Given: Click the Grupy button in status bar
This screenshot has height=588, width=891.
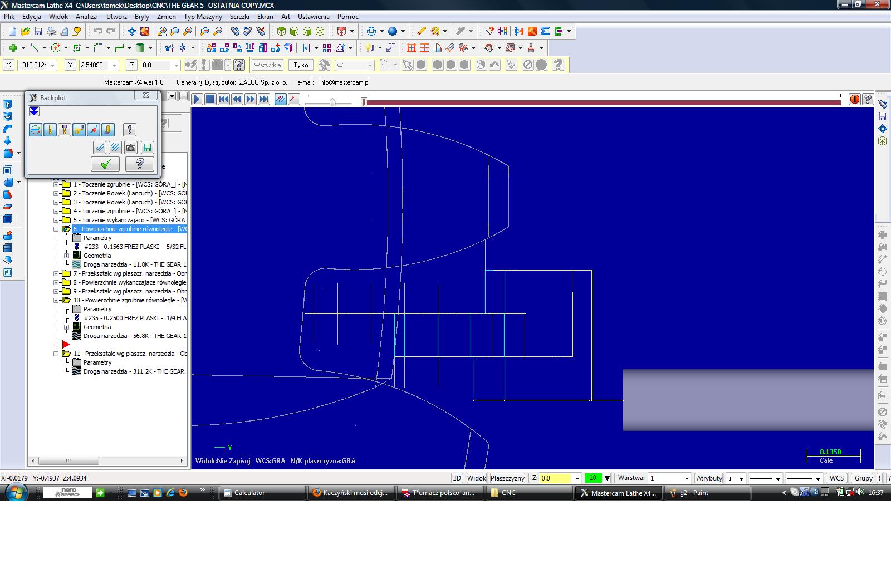Looking at the screenshot, I should tap(863, 478).
